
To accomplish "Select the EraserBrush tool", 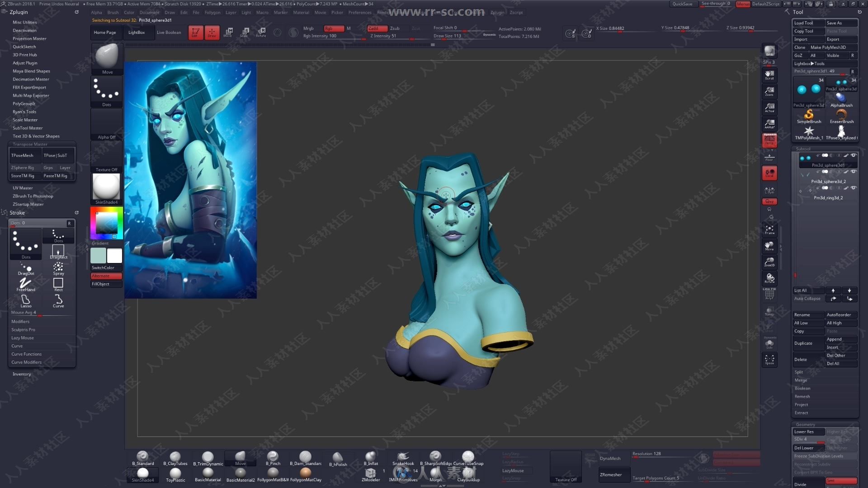I will tap(841, 117).
